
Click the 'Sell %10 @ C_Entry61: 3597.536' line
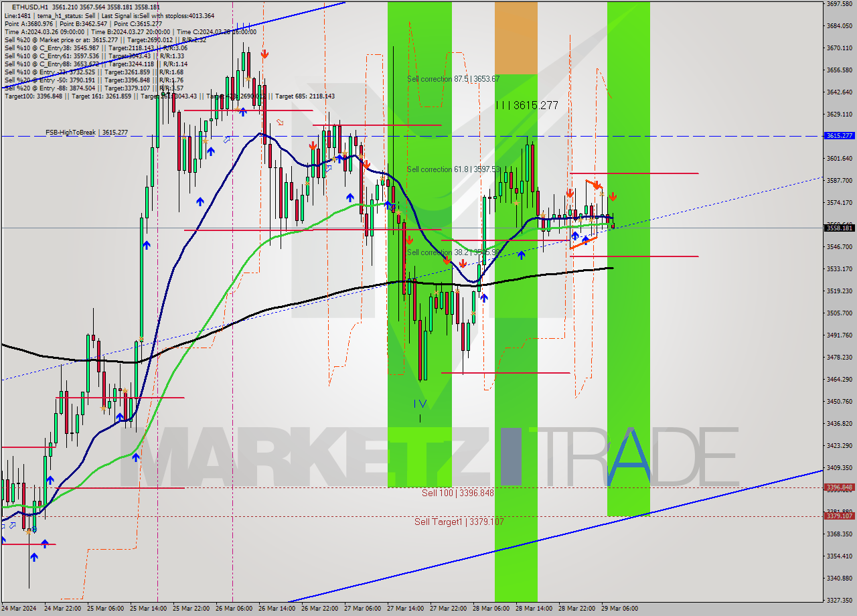[x=96, y=56]
